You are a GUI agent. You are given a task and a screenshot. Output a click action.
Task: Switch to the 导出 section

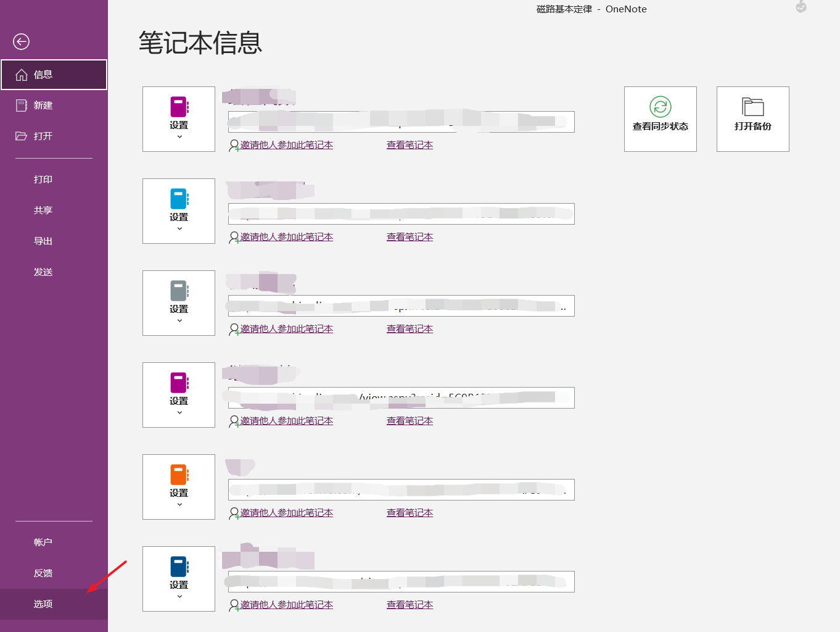tap(43, 241)
